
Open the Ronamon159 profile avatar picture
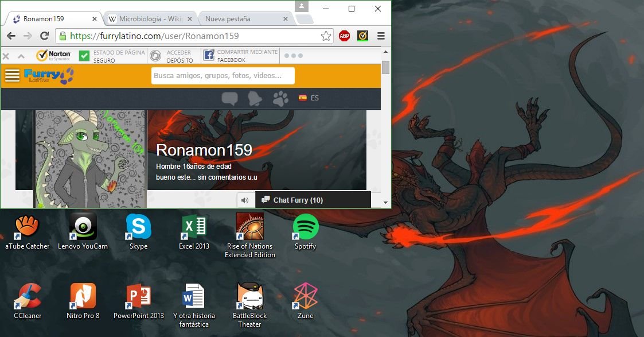90,158
